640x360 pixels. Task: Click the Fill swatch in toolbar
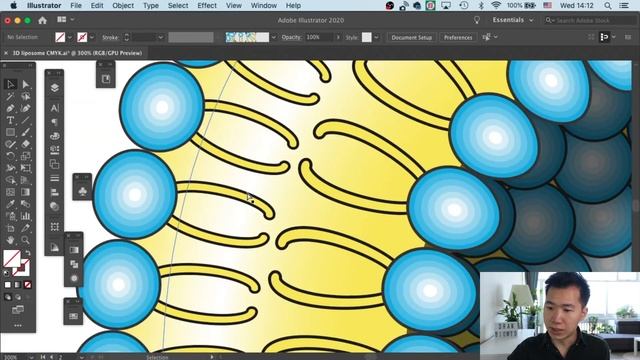[x=11, y=258]
